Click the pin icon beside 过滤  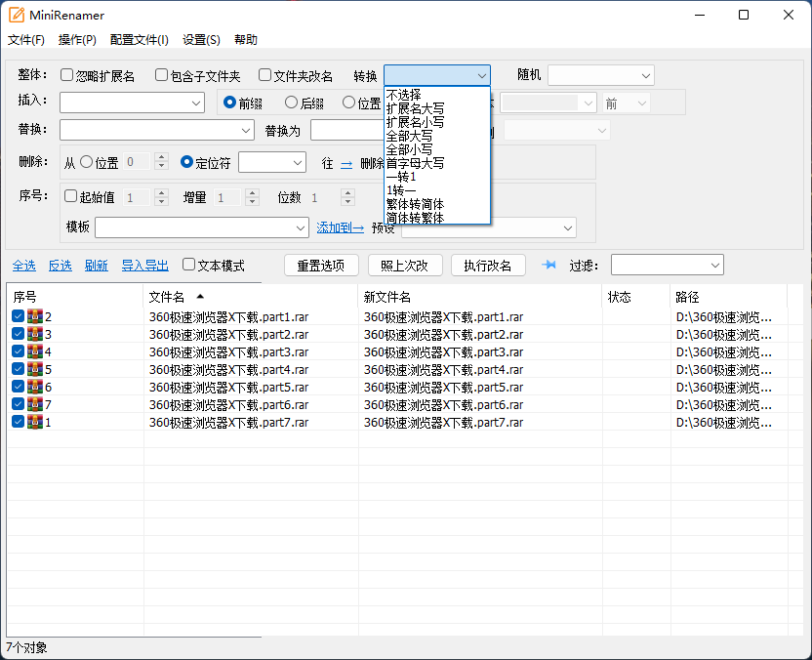click(x=548, y=266)
